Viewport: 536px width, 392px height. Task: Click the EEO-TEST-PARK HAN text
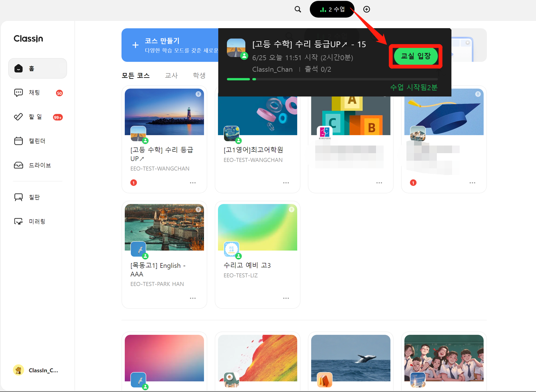tap(157, 284)
